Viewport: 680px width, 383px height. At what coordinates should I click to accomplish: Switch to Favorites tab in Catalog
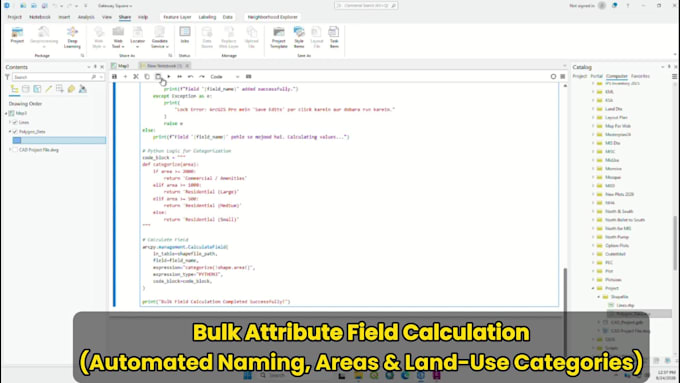(x=641, y=76)
